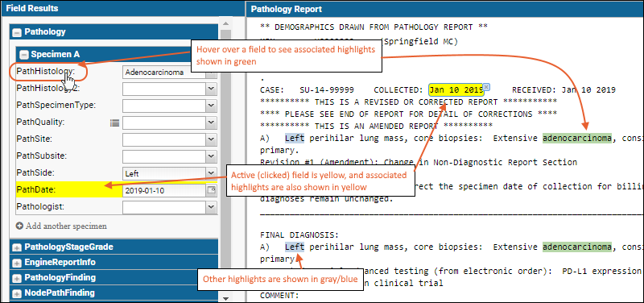Click Add another specimen link
644x303 pixels.
pyautogui.click(x=66, y=226)
